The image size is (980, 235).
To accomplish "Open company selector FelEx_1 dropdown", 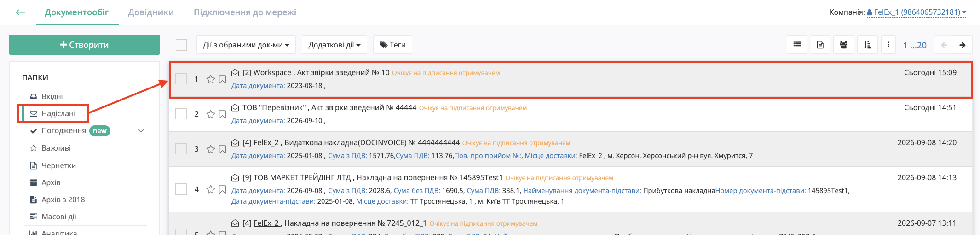I will click(916, 12).
